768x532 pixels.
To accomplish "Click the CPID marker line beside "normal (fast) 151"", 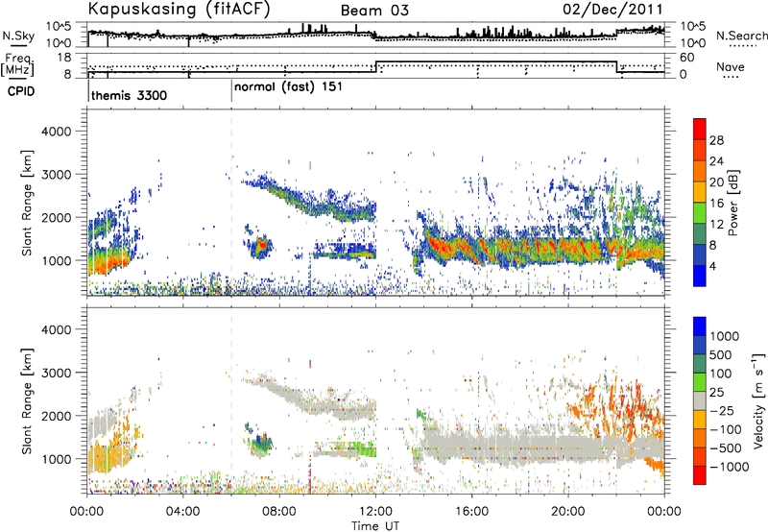I will [231, 91].
